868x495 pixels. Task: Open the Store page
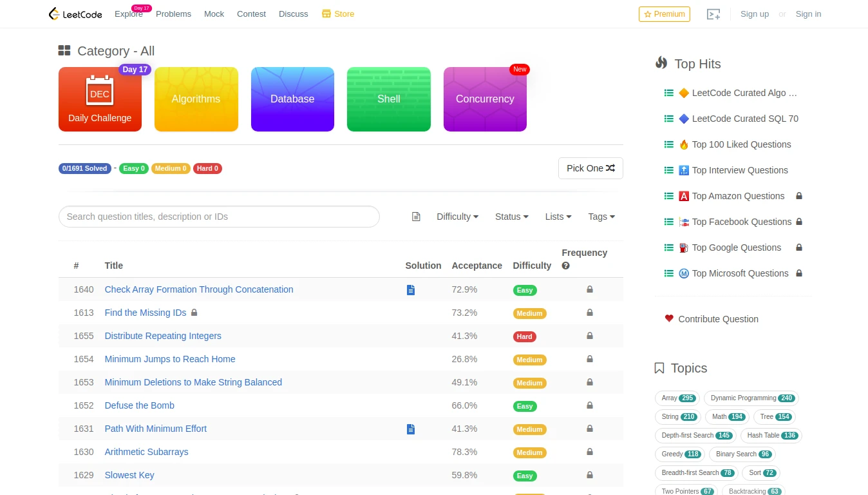coord(338,14)
